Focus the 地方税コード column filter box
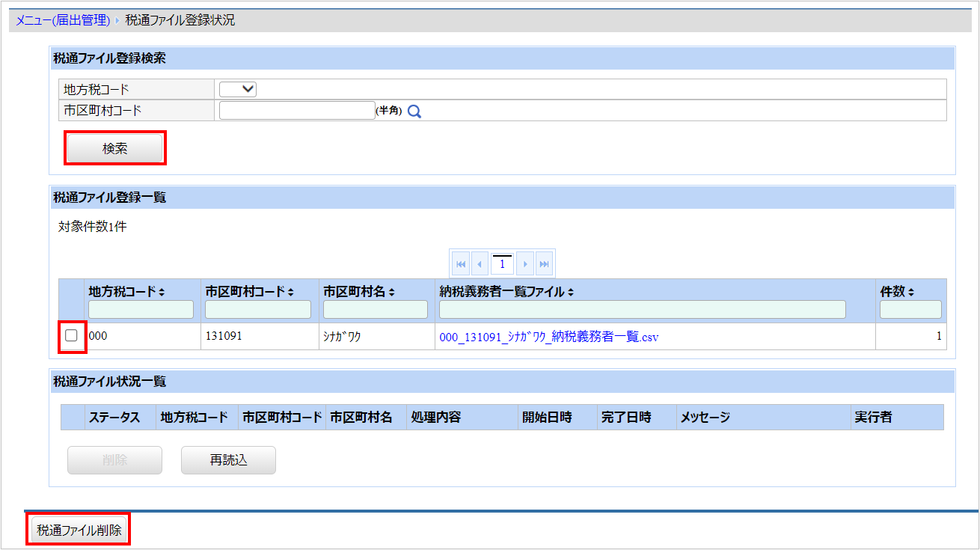The height and width of the screenshot is (550, 980). click(141, 309)
